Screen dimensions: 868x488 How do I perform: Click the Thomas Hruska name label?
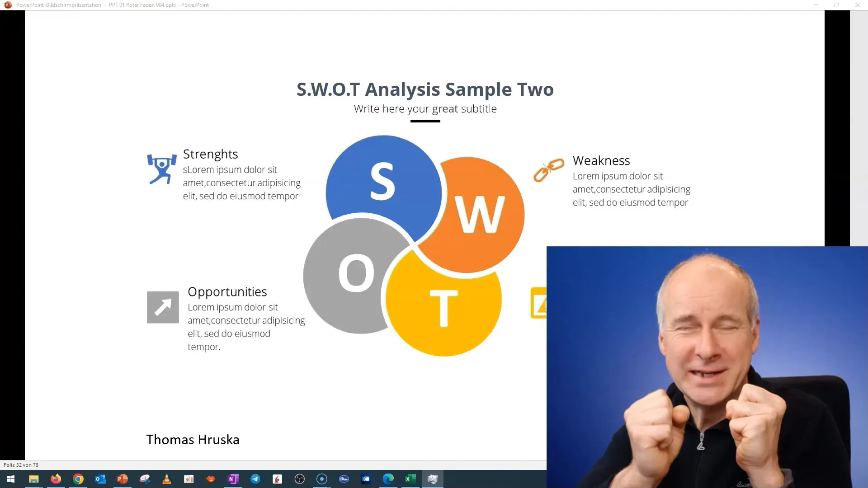point(193,440)
